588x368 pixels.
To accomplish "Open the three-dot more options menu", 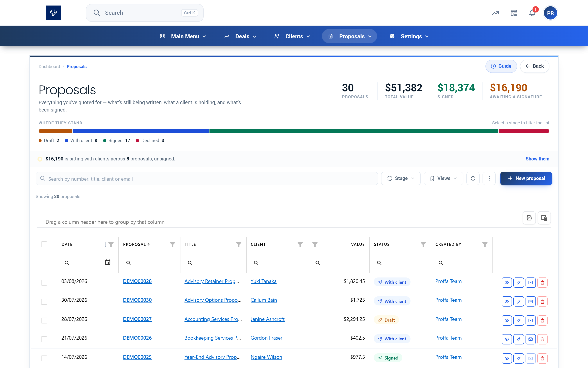I will (x=489, y=178).
